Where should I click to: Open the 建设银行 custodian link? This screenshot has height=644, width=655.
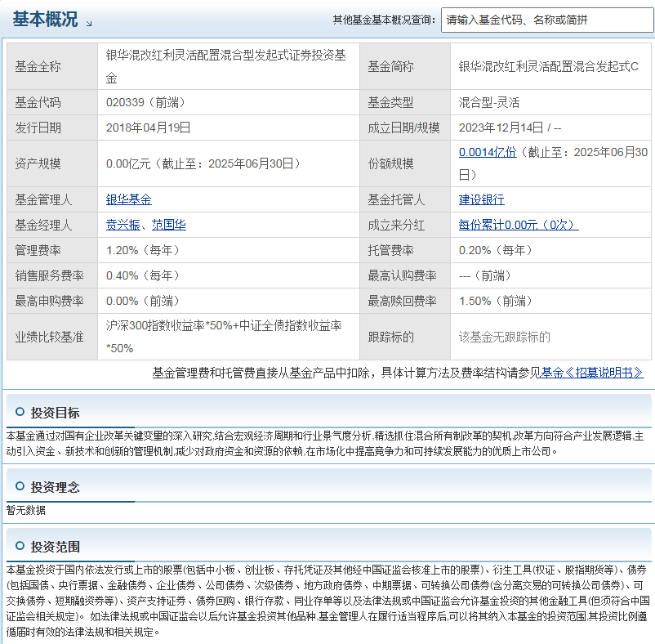point(482,199)
